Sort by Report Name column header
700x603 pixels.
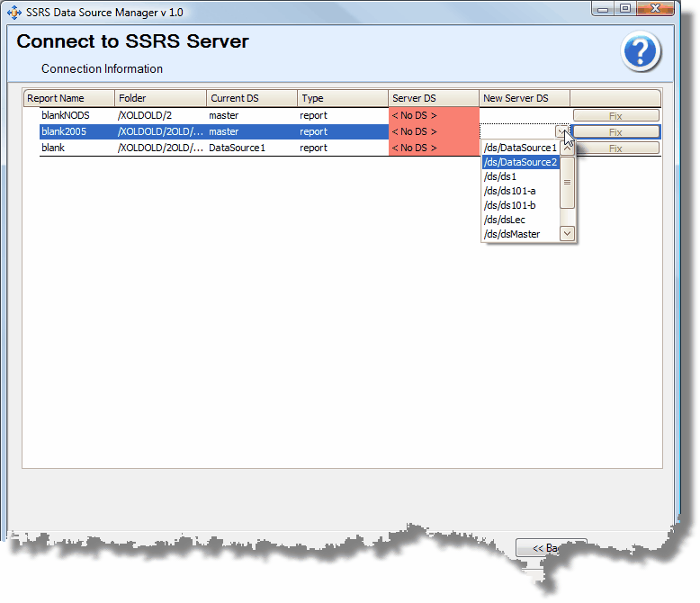[69, 98]
